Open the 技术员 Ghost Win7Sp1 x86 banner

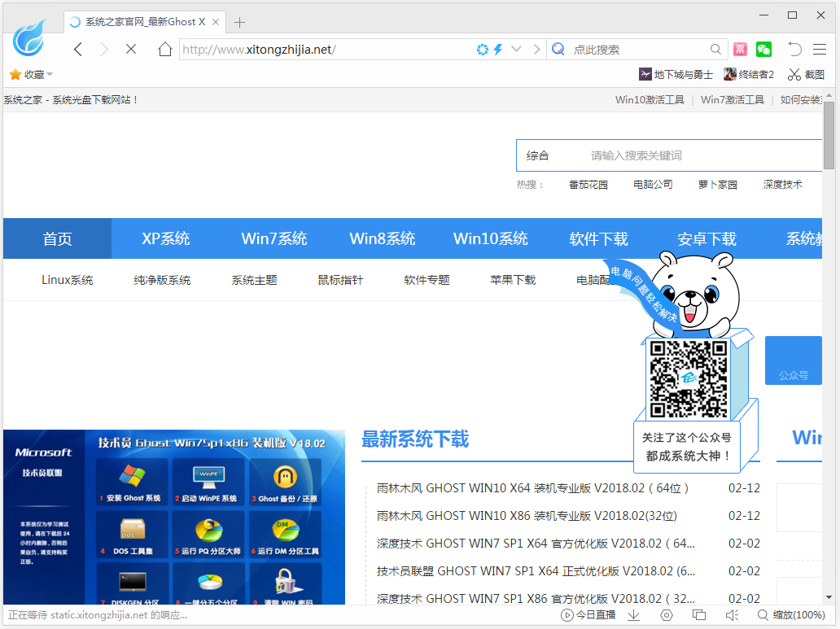pos(174,517)
